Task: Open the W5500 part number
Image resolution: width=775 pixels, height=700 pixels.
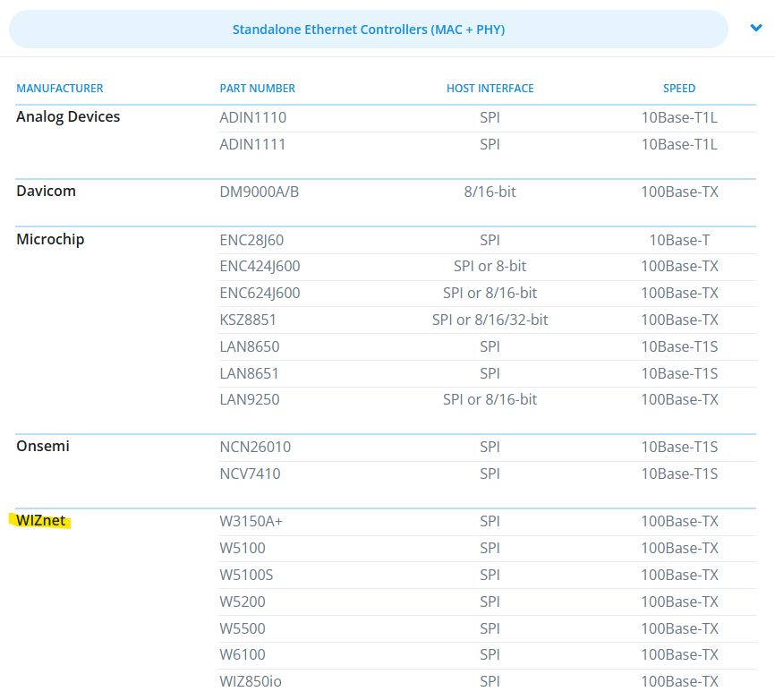Action: (x=243, y=628)
